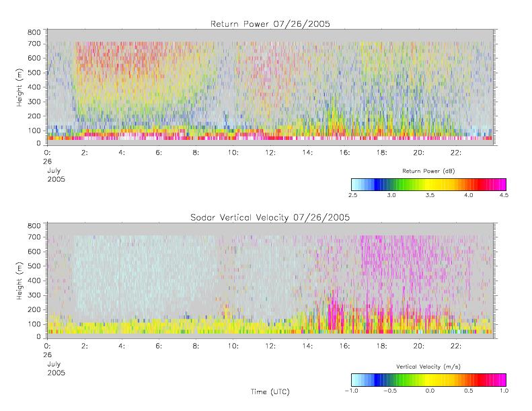Click the 800 height tick on Vertical Velocity chart
The height and width of the screenshot is (411, 532).
point(34,226)
